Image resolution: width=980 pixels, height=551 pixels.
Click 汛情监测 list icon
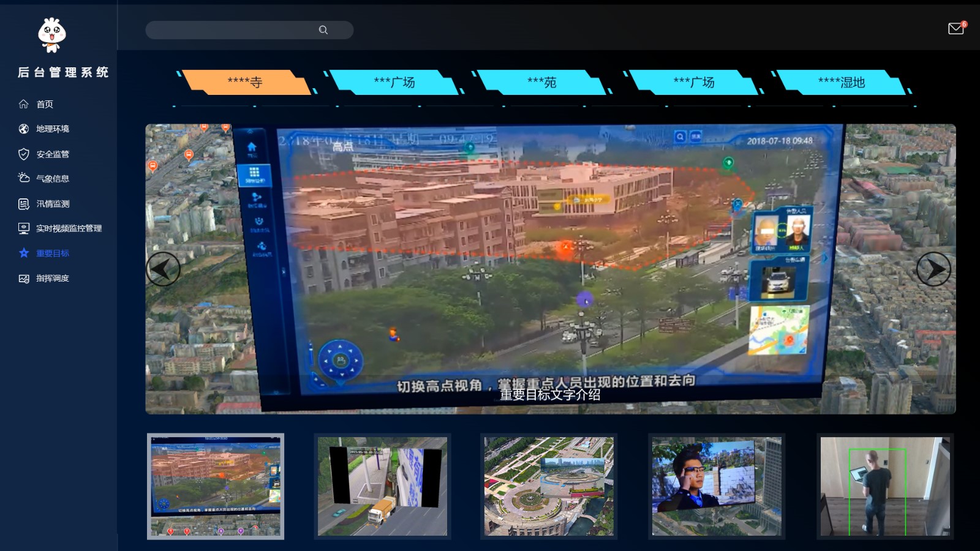[x=24, y=204]
